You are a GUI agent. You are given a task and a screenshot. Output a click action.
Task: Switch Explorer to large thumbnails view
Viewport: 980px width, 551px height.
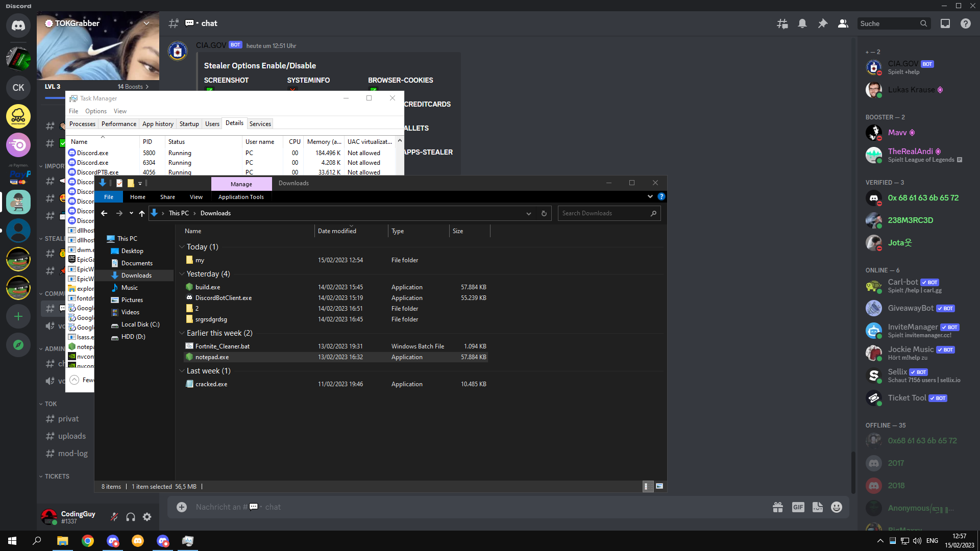[x=659, y=486]
